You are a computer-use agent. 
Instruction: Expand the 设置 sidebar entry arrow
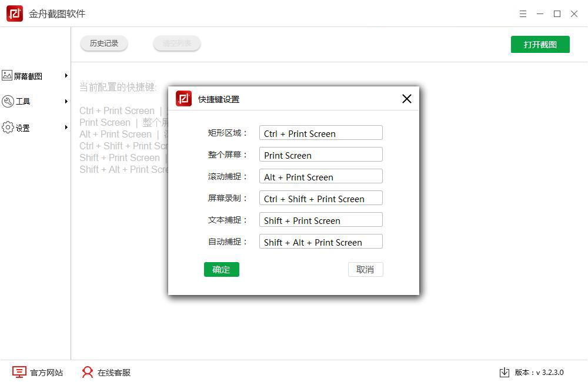coord(66,128)
